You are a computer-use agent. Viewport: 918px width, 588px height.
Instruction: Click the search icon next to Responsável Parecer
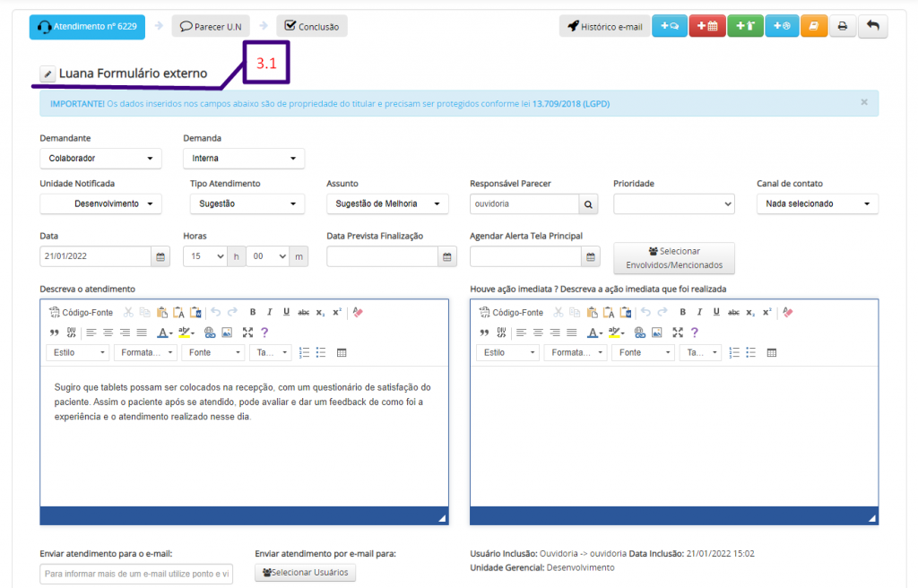[589, 204]
